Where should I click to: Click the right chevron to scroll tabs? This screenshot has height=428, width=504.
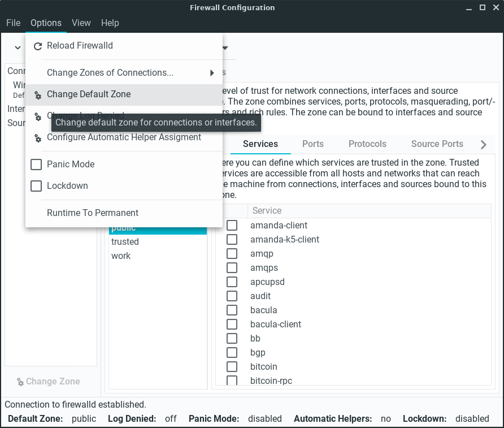click(483, 145)
